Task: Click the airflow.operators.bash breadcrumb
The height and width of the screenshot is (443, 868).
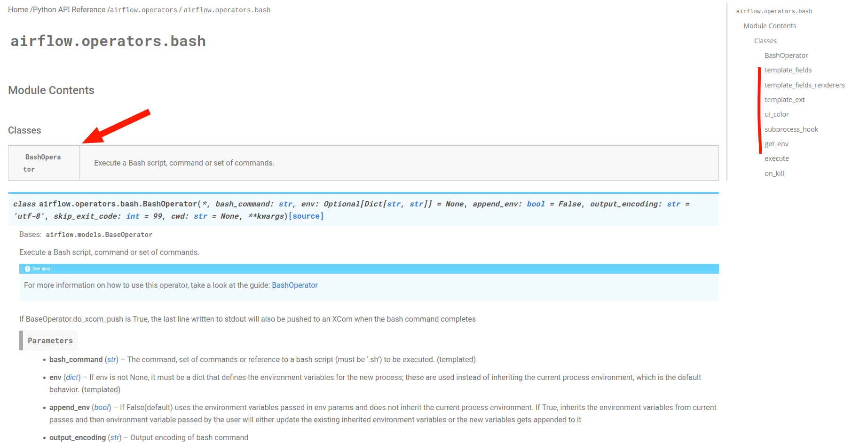Action: (227, 10)
